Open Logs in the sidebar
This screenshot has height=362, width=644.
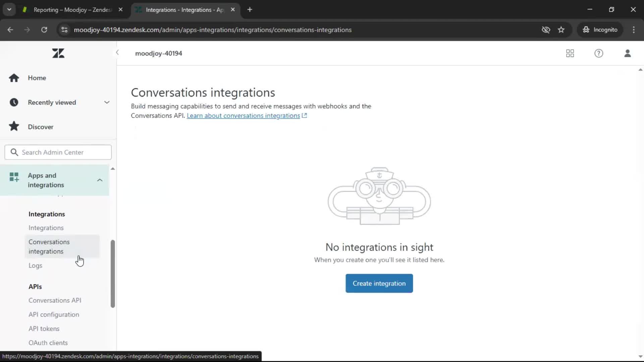tap(35, 265)
